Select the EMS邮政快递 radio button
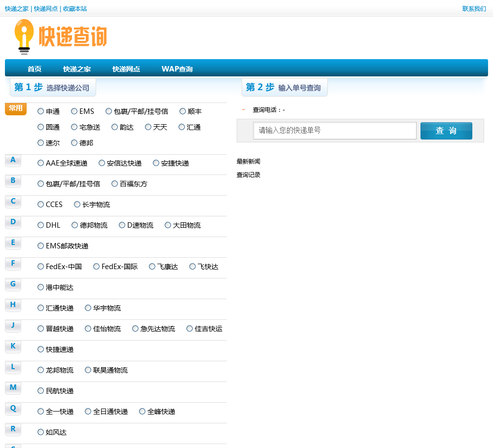The height and width of the screenshot is (448, 493). click(x=41, y=246)
